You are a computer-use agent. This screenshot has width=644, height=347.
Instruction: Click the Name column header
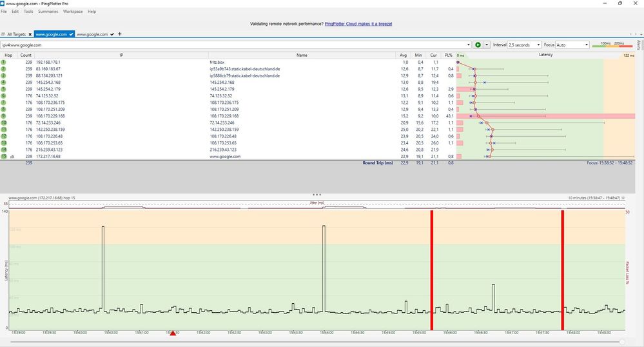(302, 55)
